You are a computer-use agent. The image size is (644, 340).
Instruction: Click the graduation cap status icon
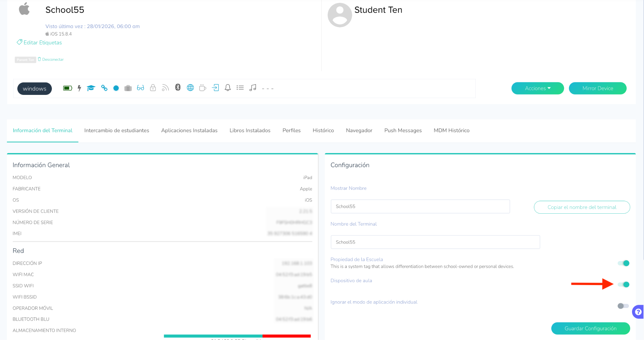coord(91,88)
